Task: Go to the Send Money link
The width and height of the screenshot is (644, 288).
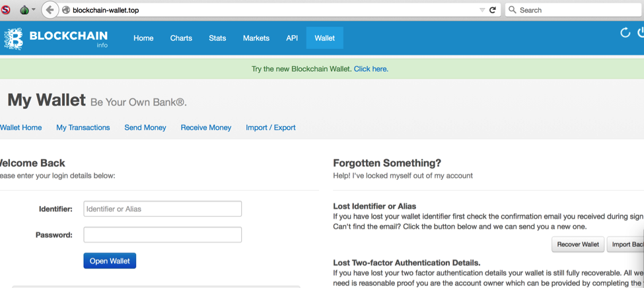Action: coord(145,127)
